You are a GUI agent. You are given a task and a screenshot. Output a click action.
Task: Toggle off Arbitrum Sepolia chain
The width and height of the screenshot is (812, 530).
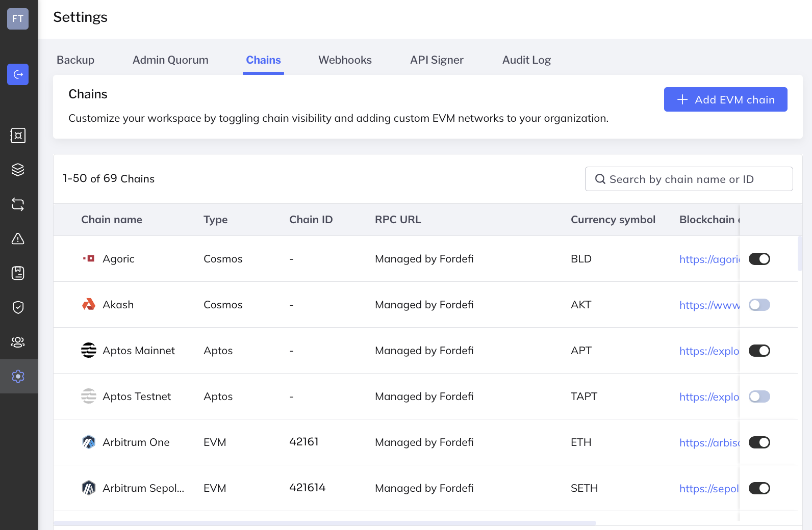pyautogui.click(x=759, y=488)
